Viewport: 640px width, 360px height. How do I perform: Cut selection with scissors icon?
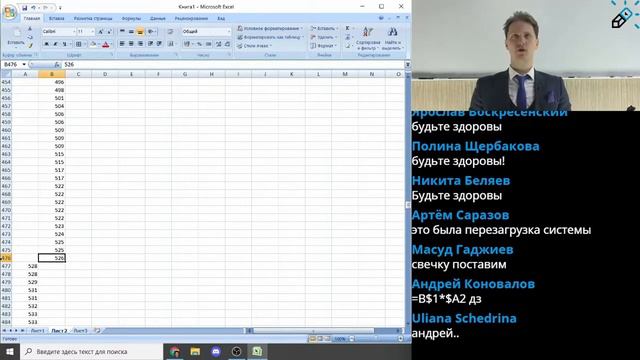pyautogui.click(x=29, y=29)
